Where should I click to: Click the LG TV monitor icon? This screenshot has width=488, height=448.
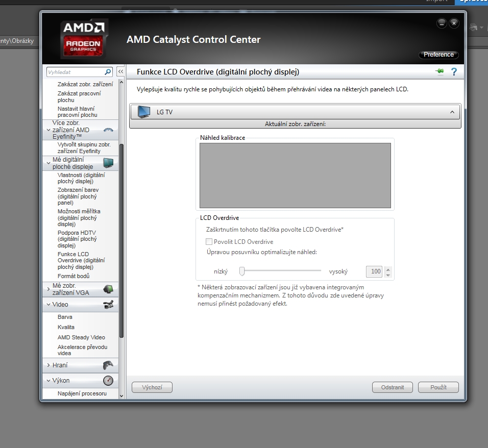coord(144,112)
